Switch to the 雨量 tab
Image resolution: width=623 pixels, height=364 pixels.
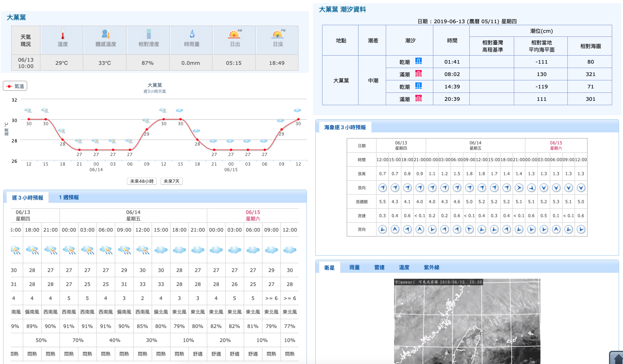355,268
